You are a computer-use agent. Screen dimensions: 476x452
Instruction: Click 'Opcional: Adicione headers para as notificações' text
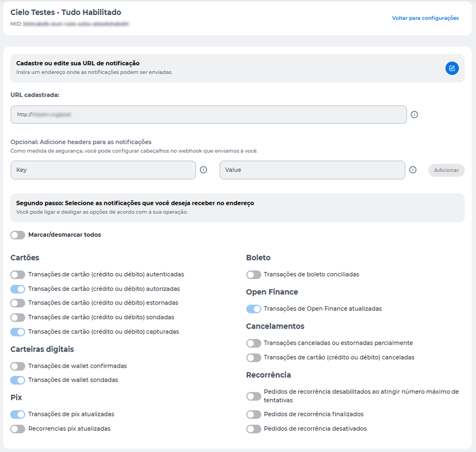(81, 142)
